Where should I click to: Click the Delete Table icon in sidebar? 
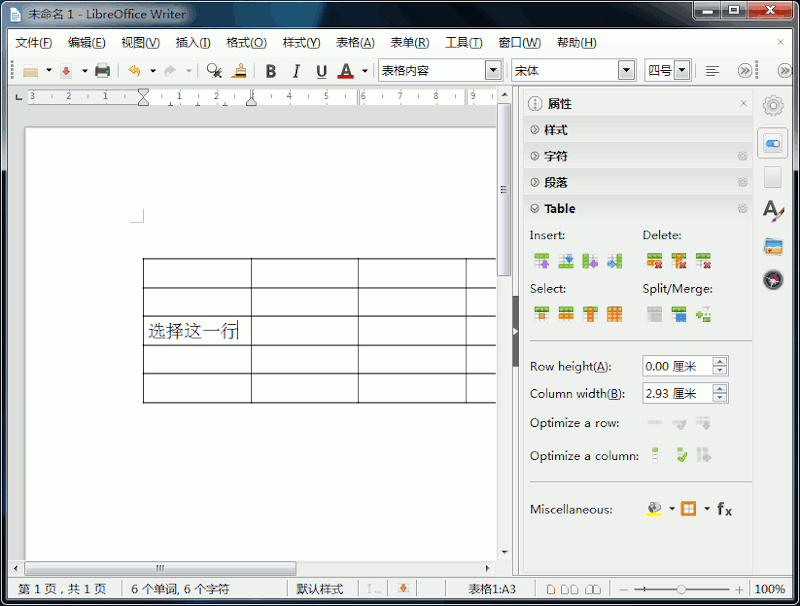tap(703, 261)
